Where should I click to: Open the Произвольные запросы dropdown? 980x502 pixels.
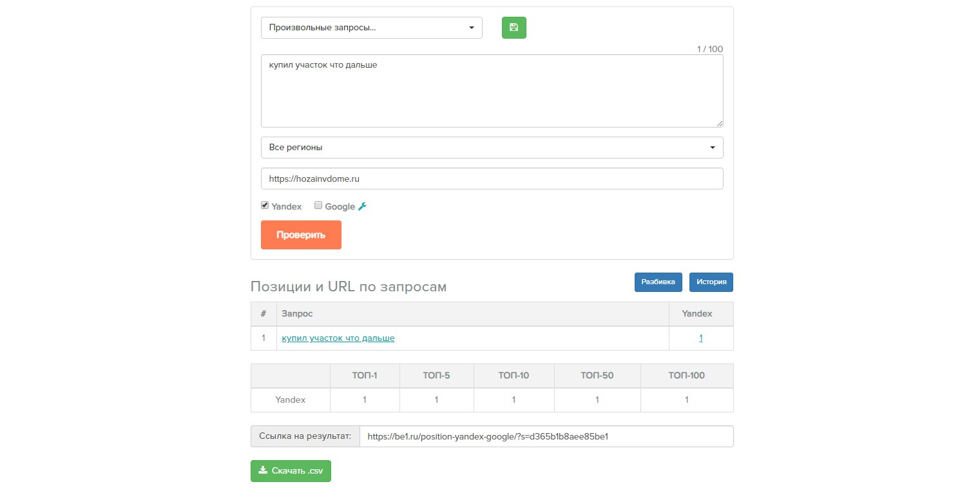coord(371,28)
